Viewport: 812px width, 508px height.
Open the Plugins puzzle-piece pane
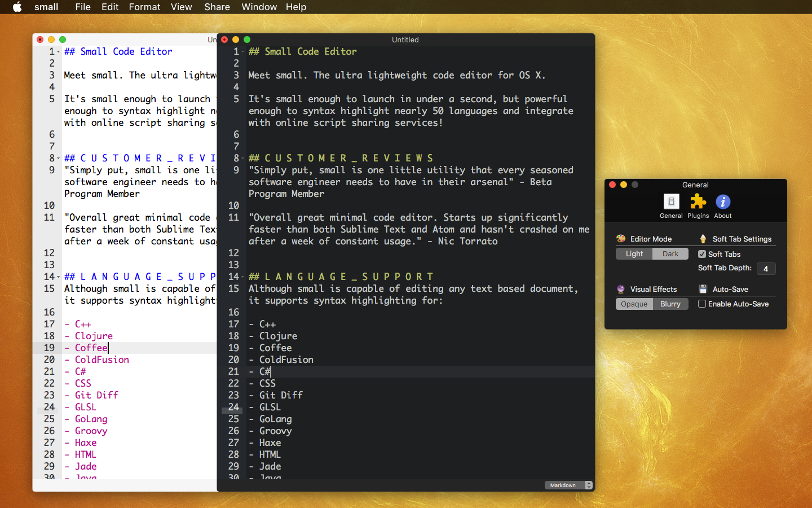click(x=698, y=206)
